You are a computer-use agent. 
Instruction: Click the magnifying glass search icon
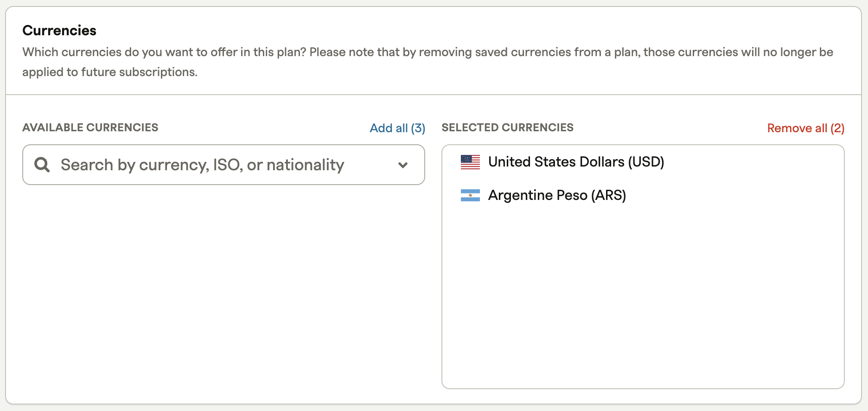(x=42, y=164)
